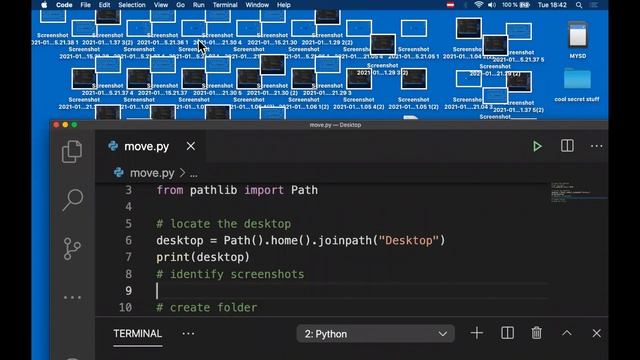Click print(desktop) on line 7
This screenshot has width=640, height=360.
pos(203,257)
